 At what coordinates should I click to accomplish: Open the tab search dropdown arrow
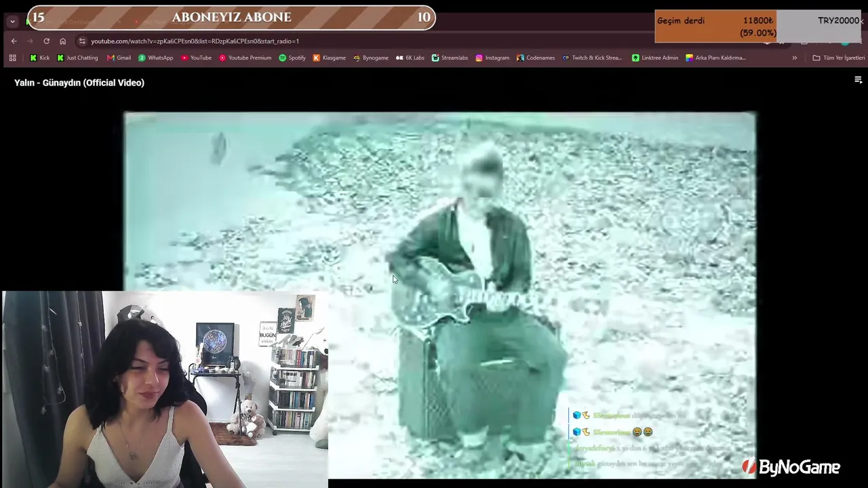[12, 22]
